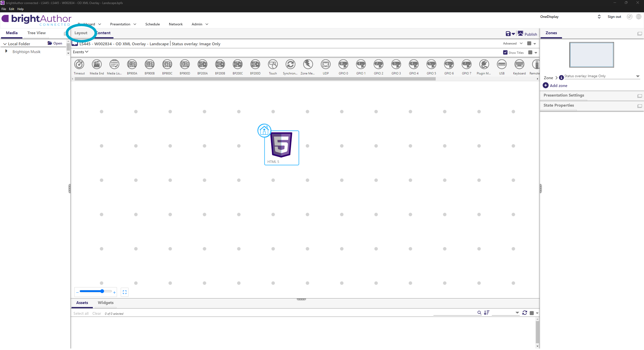
Task: Toggle the Presentation Settings panel maximize box
Action: (639, 96)
